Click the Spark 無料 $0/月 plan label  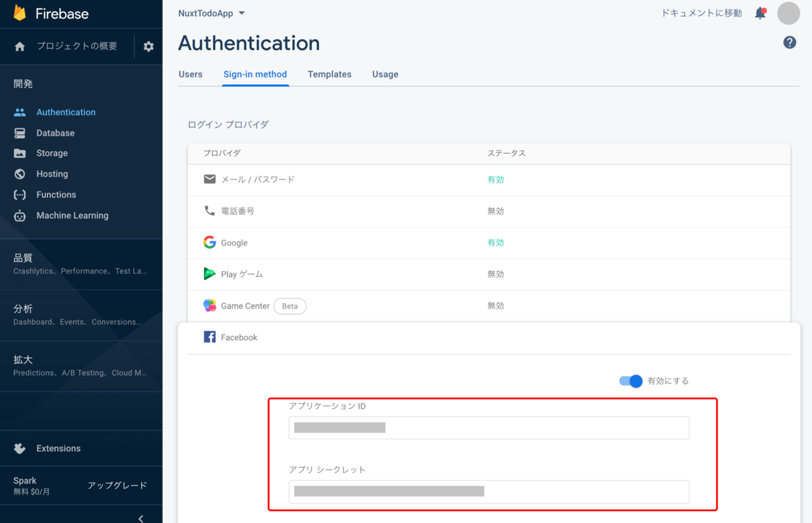pos(32,486)
